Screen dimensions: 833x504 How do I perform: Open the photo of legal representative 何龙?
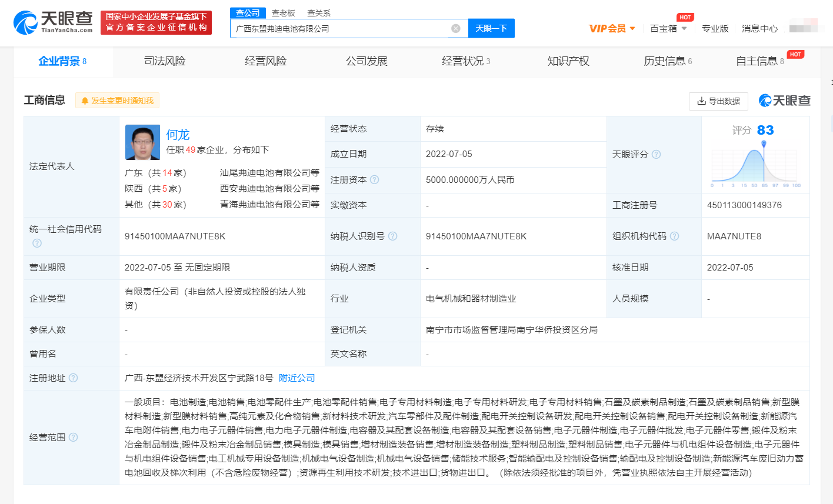click(x=142, y=142)
